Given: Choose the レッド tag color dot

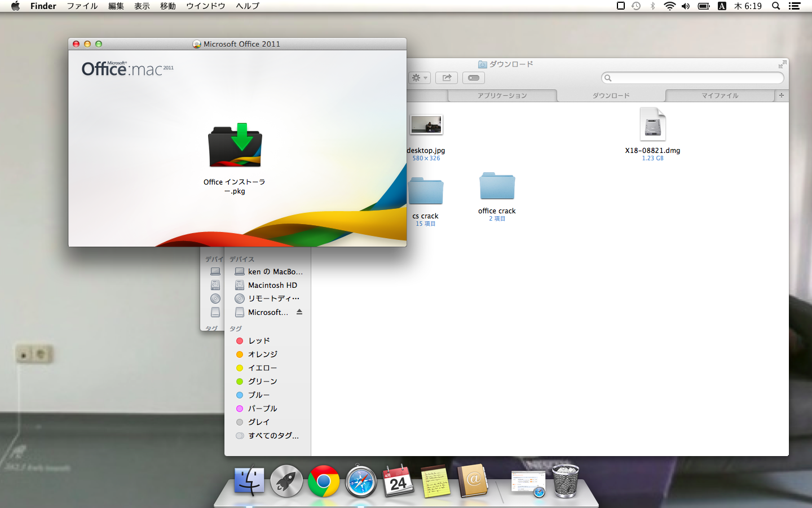Looking at the screenshot, I should pyautogui.click(x=240, y=341).
